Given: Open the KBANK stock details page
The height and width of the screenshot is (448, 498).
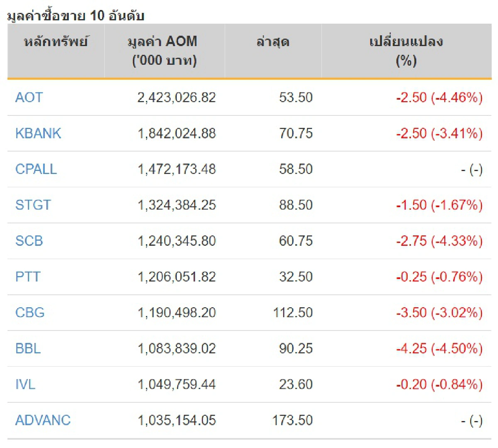Looking at the screenshot, I should [38, 134].
